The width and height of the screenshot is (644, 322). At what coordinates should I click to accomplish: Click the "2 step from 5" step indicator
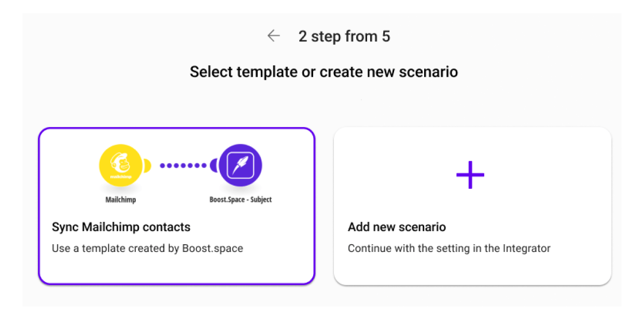tap(344, 36)
